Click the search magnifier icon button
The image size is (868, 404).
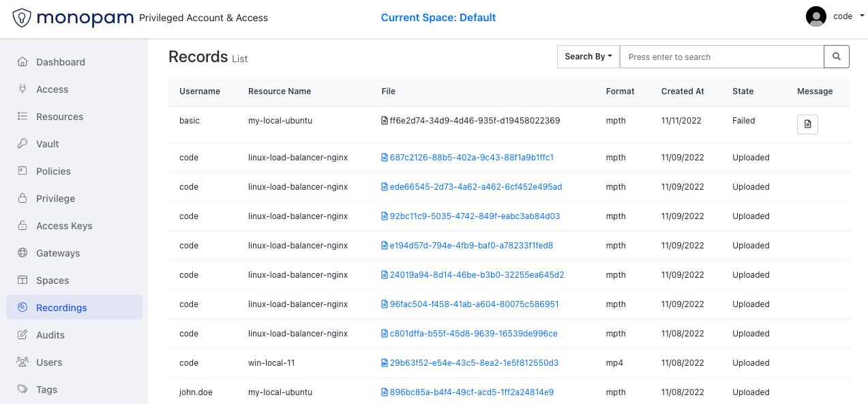pos(837,57)
